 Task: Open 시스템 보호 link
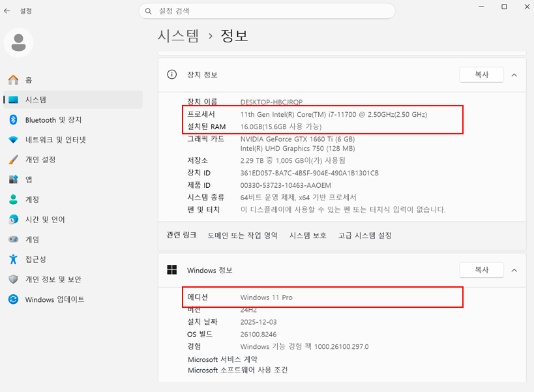[308, 235]
